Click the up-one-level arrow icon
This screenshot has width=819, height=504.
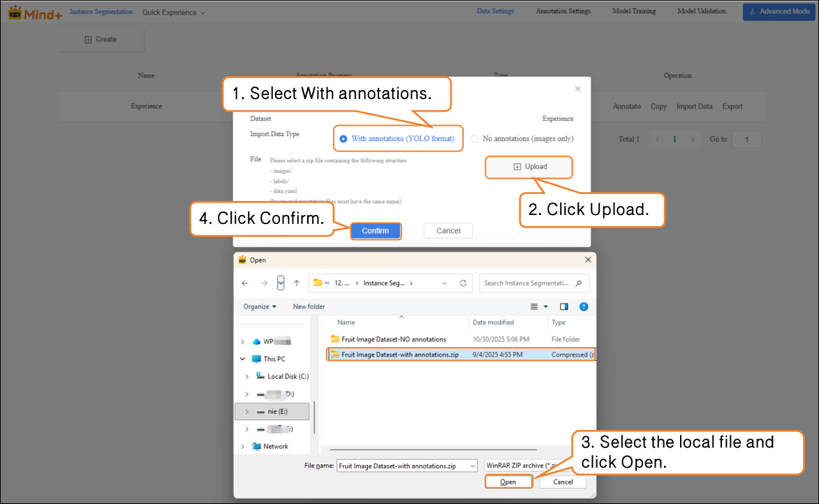point(297,283)
